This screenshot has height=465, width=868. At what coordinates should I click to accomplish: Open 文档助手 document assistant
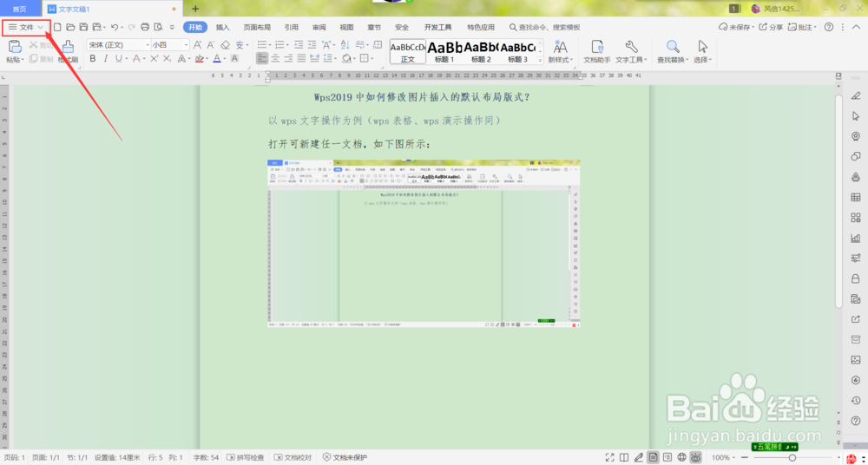(597, 51)
